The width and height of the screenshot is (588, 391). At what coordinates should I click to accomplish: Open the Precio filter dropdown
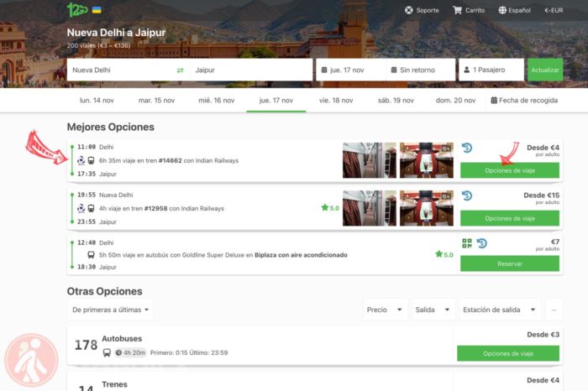coord(385,310)
